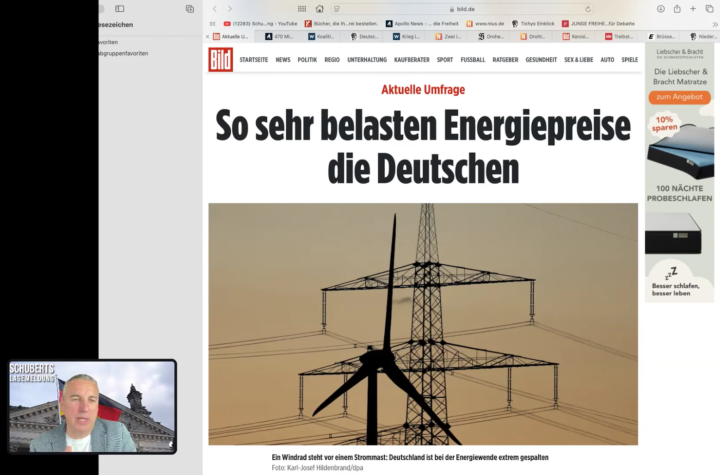Click the zum Angebot ad button

point(680,98)
